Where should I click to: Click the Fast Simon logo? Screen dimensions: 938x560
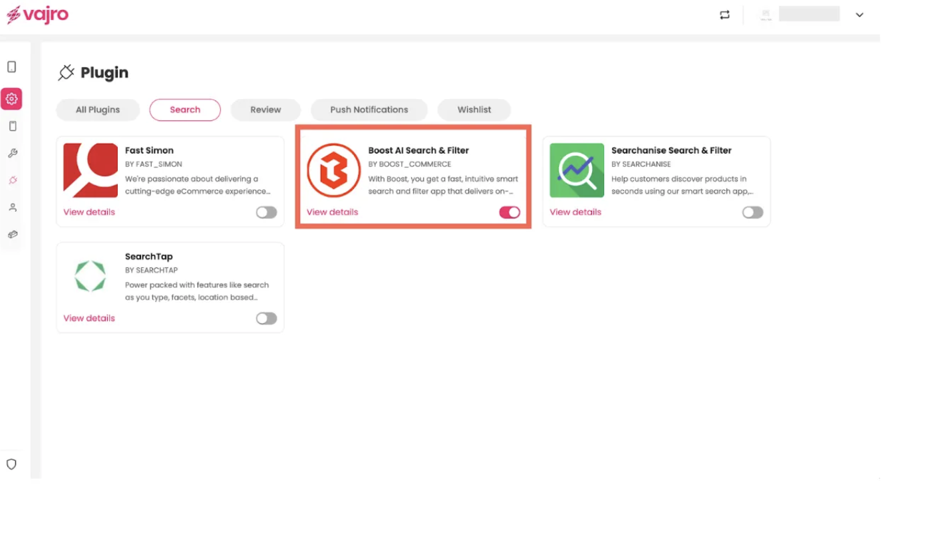[90, 170]
